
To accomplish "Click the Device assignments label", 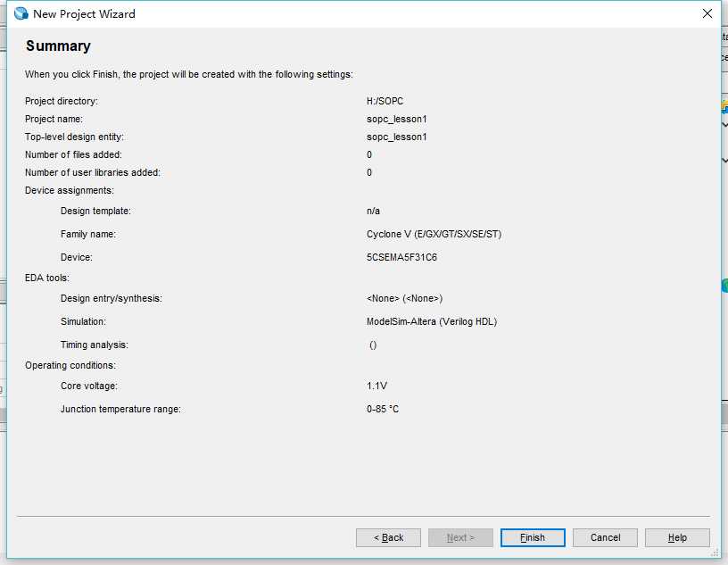I will 70,190.
